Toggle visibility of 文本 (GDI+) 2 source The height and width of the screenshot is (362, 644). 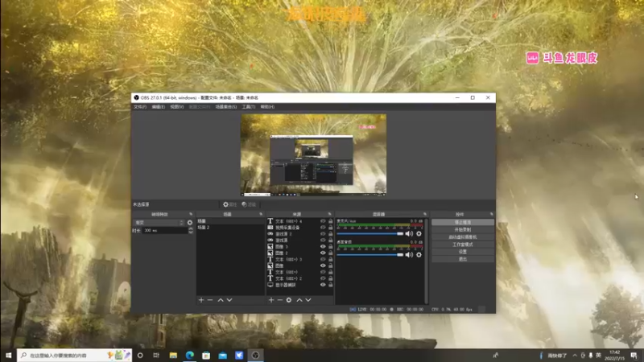click(323, 278)
